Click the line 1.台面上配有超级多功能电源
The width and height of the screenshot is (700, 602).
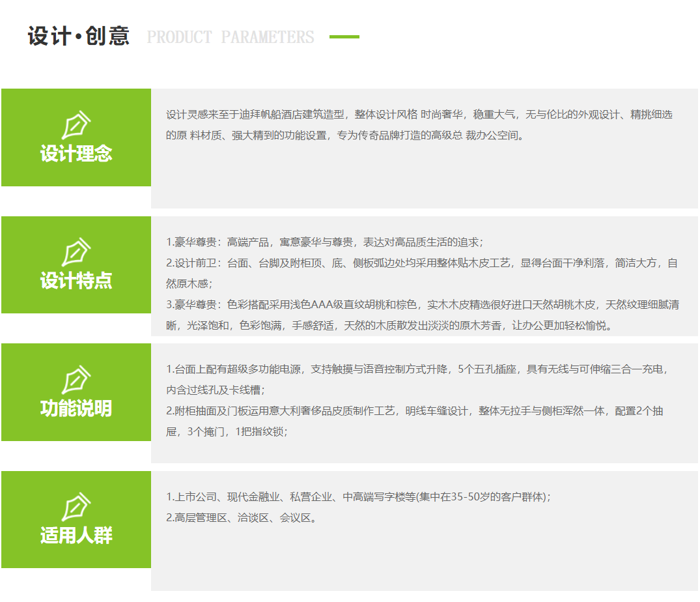point(417,369)
